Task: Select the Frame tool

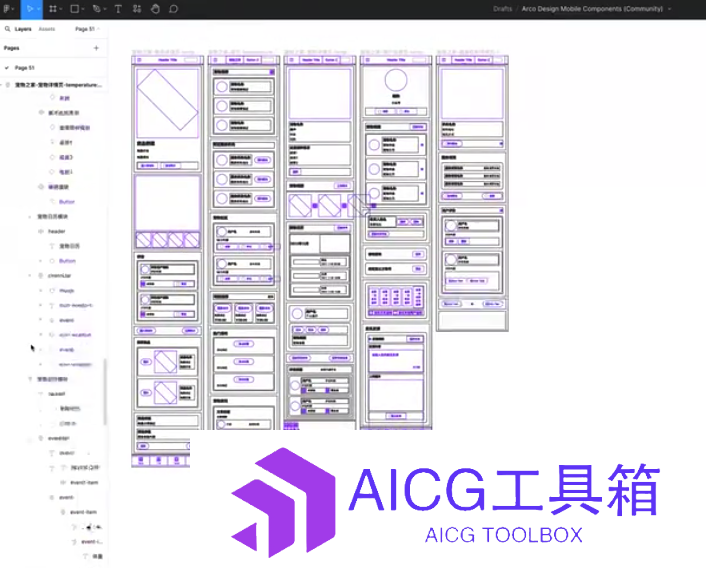Action: (53, 9)
